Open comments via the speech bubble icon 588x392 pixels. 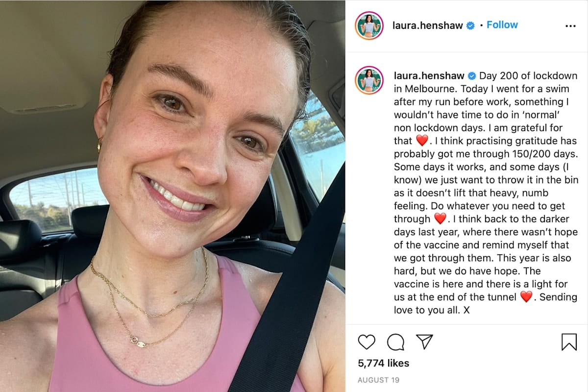[x=395, y=342]
